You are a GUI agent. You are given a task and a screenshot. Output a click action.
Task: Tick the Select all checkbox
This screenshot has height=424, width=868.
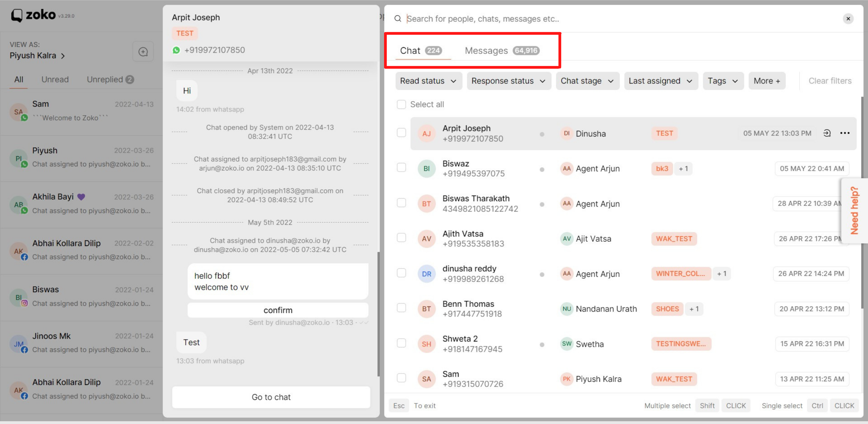point(401,105)
